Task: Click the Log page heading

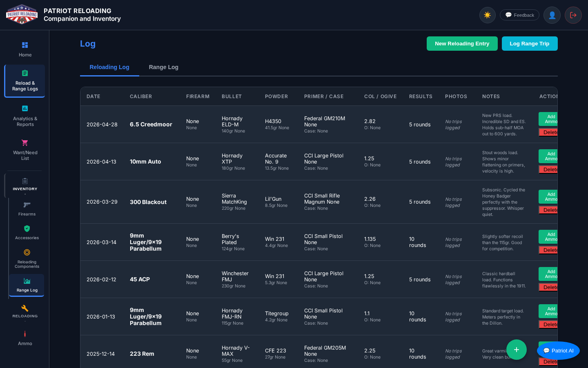Action: (88, 44)
